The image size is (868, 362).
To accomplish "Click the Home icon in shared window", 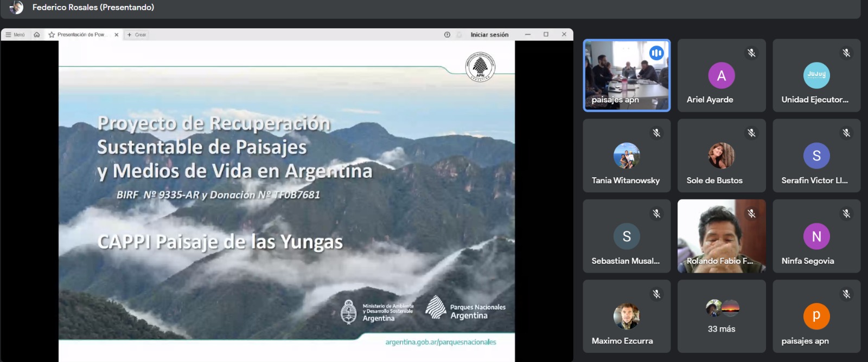I will click(x=37, y=35).
